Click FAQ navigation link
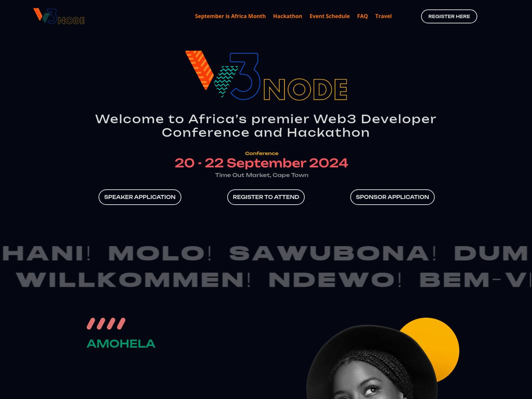532x399 pixels. [x=362, y=16]
